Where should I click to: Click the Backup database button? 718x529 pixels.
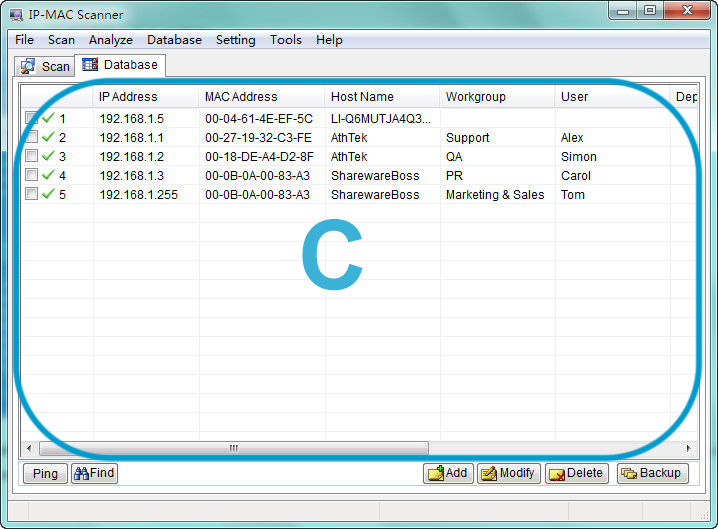(651, 473)
